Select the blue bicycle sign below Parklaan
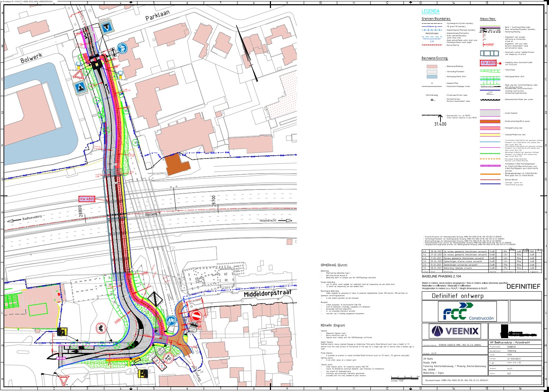 coord(122,48)
